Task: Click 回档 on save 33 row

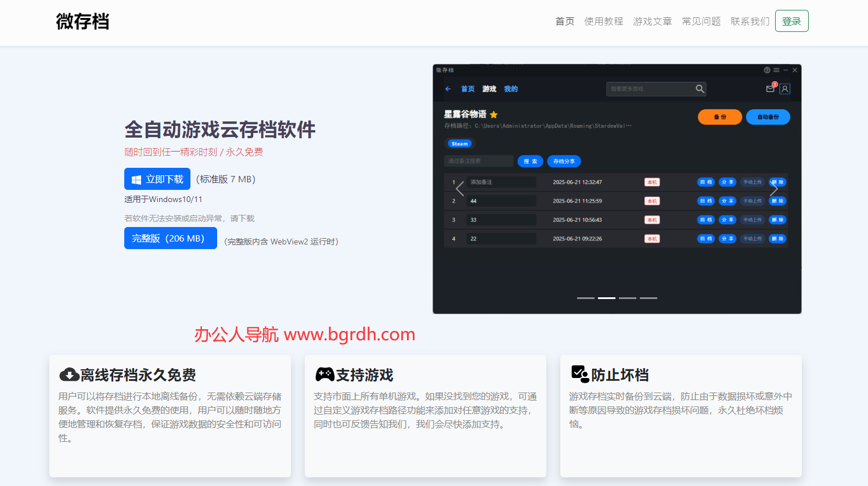Action: point(706,220)
